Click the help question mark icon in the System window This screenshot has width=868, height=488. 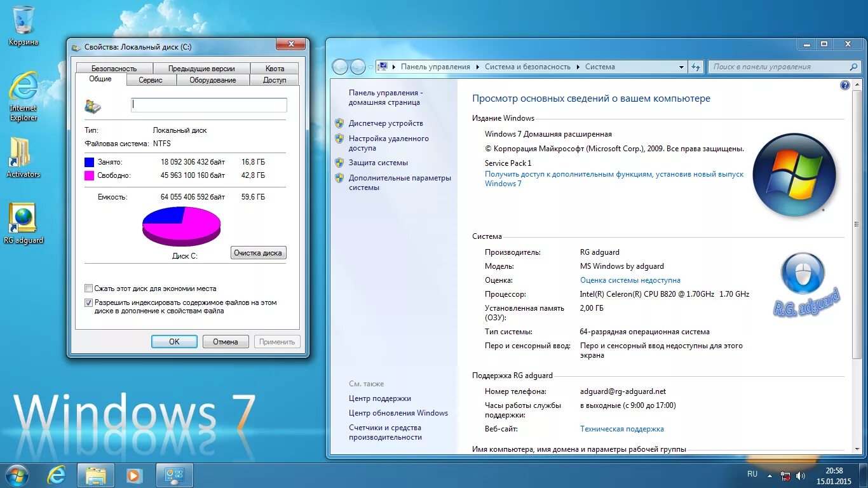[x=844, y=85]
